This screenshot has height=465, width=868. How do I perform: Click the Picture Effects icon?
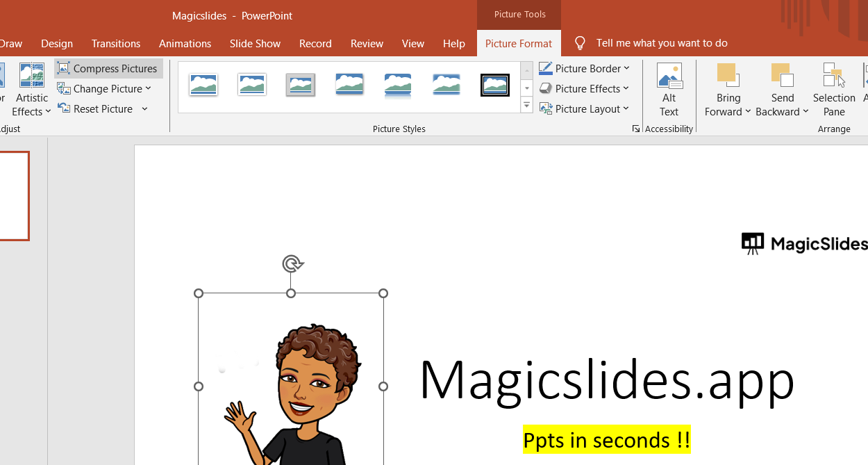pyautogui.click(x=545, y=88)
